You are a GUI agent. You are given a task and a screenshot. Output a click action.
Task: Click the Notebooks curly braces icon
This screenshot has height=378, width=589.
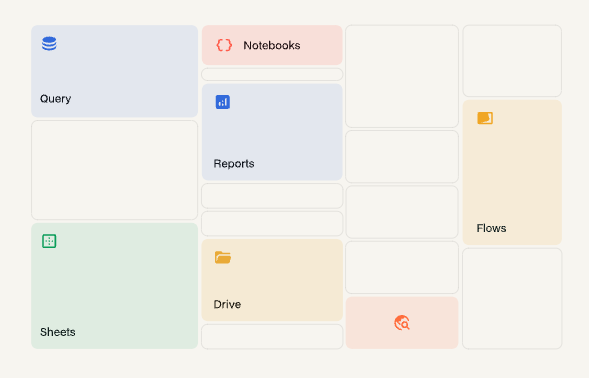224,45
